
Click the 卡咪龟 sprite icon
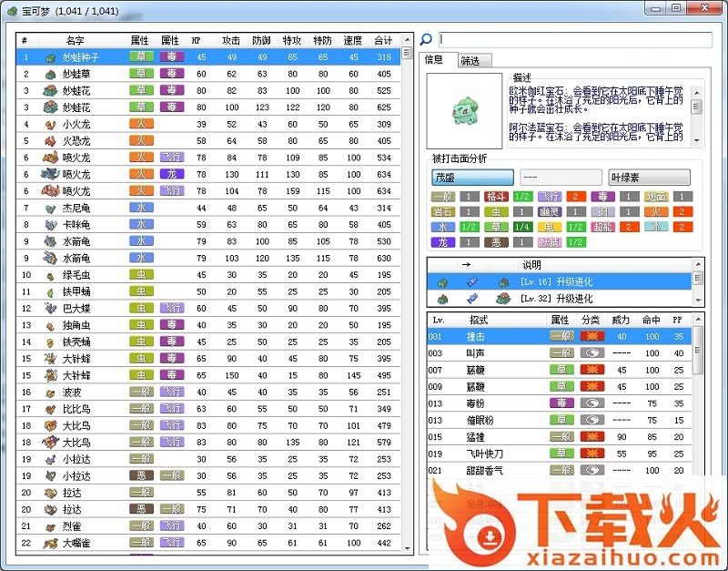tap(50, 225)
